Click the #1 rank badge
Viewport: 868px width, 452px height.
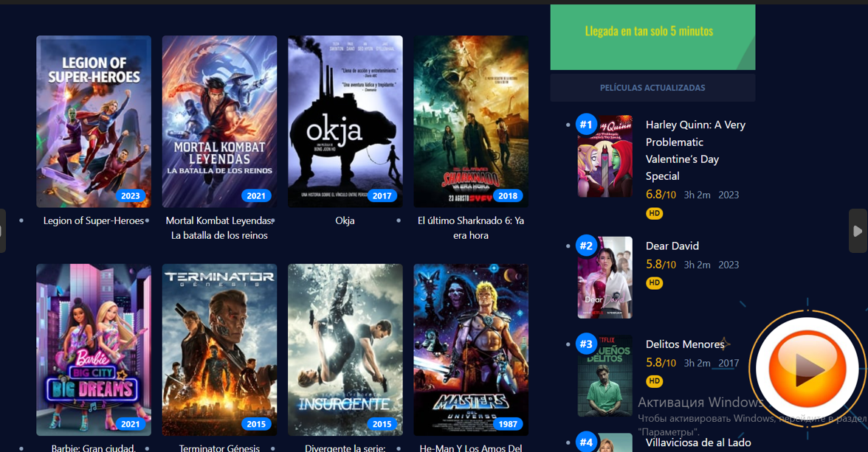(x=586, y=125)
